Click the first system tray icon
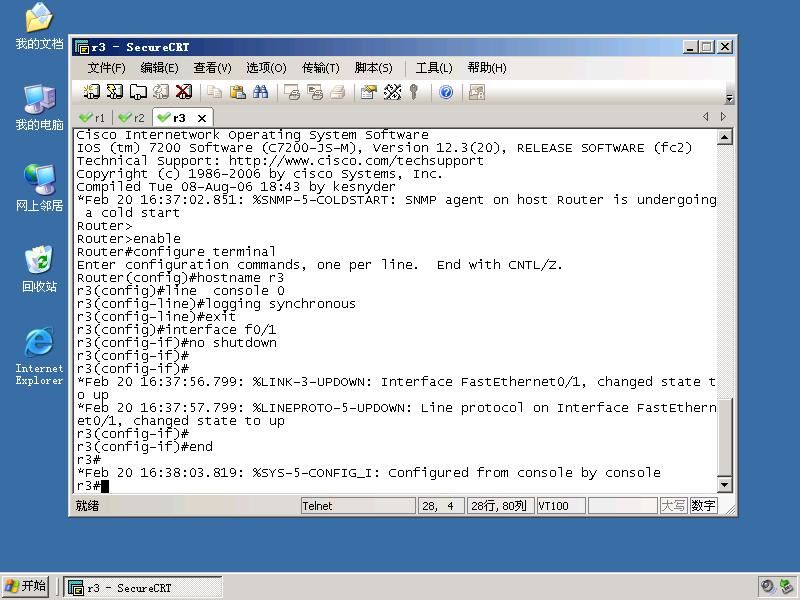The height and width of the screenshot is (600, 800). (767, 587)
